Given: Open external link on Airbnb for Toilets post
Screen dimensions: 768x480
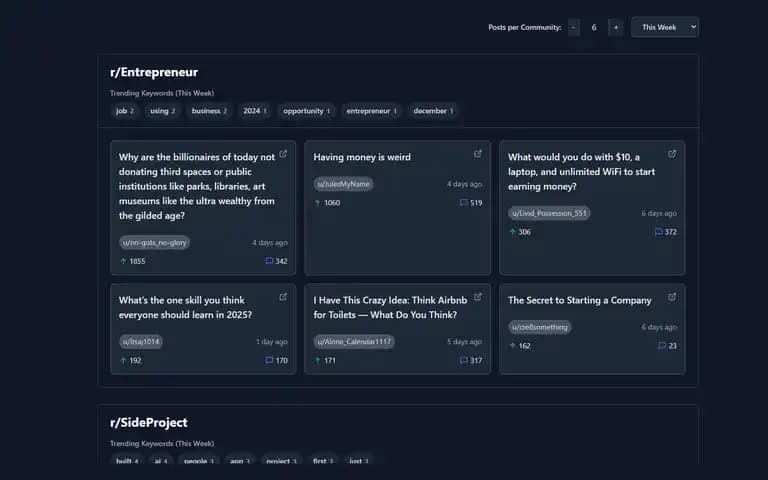Looking at the screenshot, I should pos(478,297).
